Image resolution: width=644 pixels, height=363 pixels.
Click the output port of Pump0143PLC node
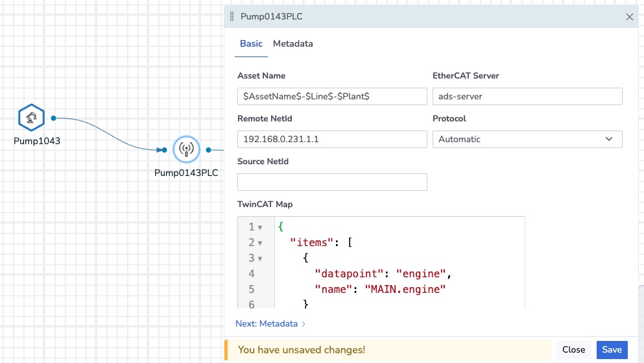pos(209,150)
